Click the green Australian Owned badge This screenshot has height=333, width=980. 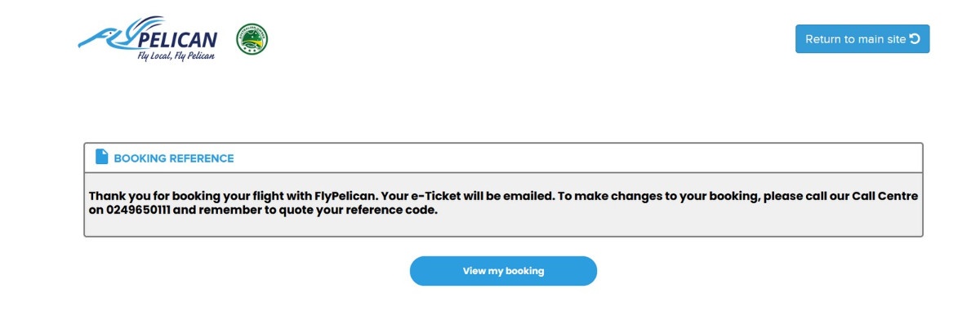(252, 39)
